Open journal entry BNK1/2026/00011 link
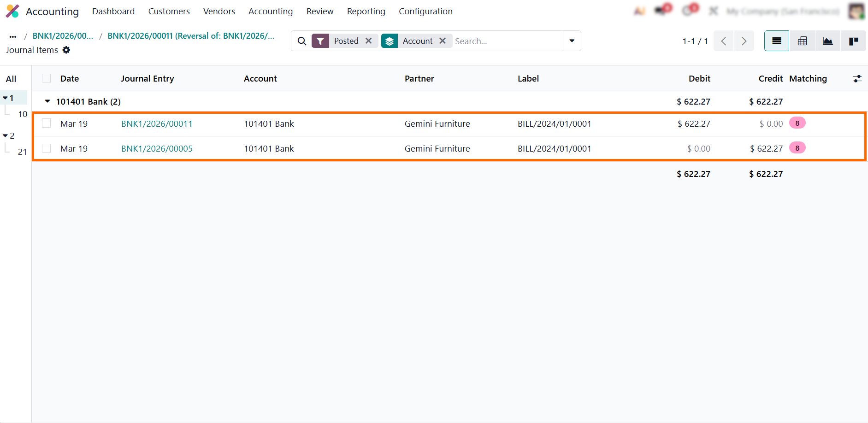 pyautogui.click(x=157, y=123)
